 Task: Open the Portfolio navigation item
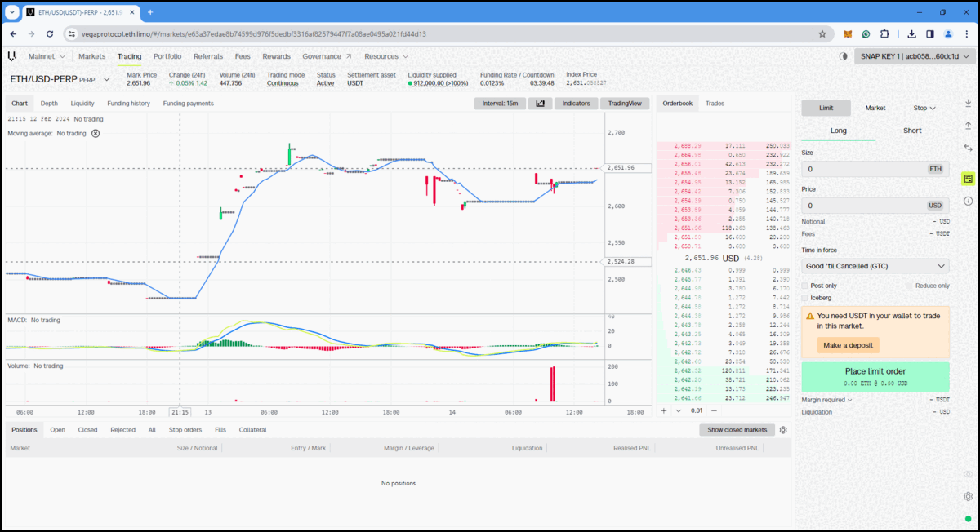coord(167,56)
